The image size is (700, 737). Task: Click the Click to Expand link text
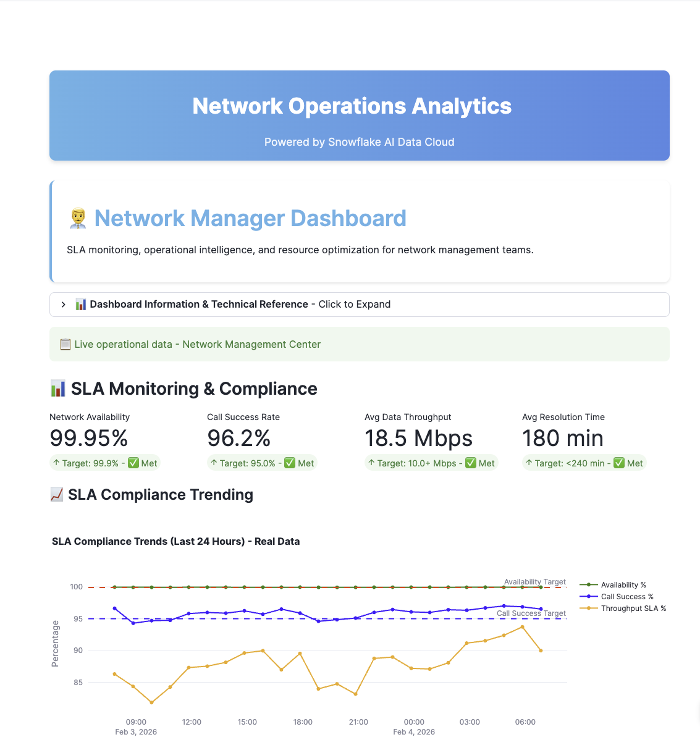(x=355, y=304)
